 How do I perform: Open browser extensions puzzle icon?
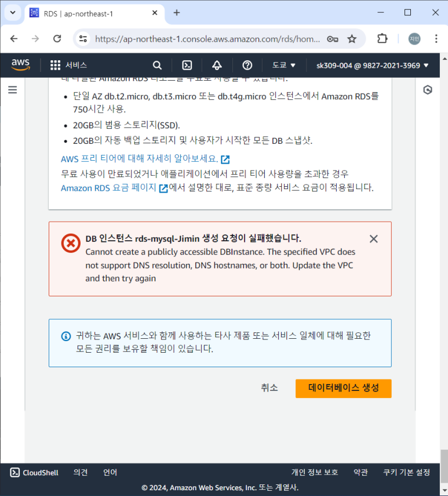pos(383,39)
